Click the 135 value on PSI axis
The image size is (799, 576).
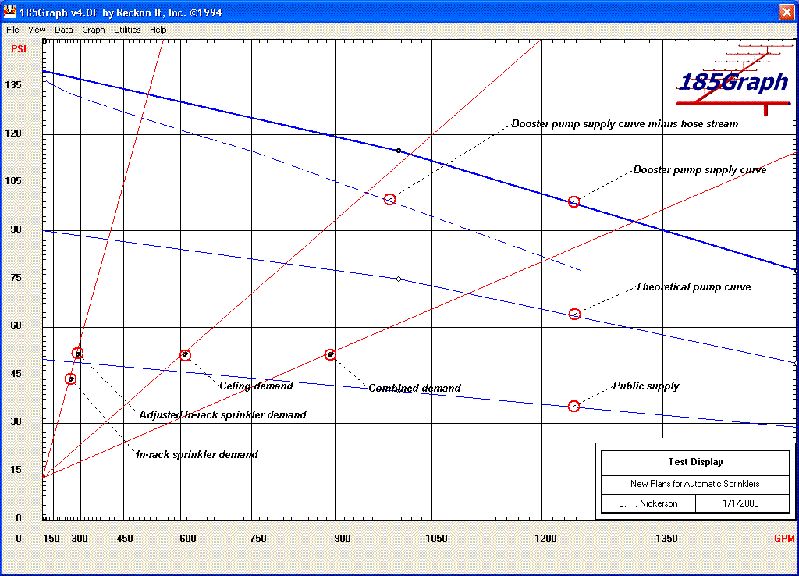(x=14, y=85)
